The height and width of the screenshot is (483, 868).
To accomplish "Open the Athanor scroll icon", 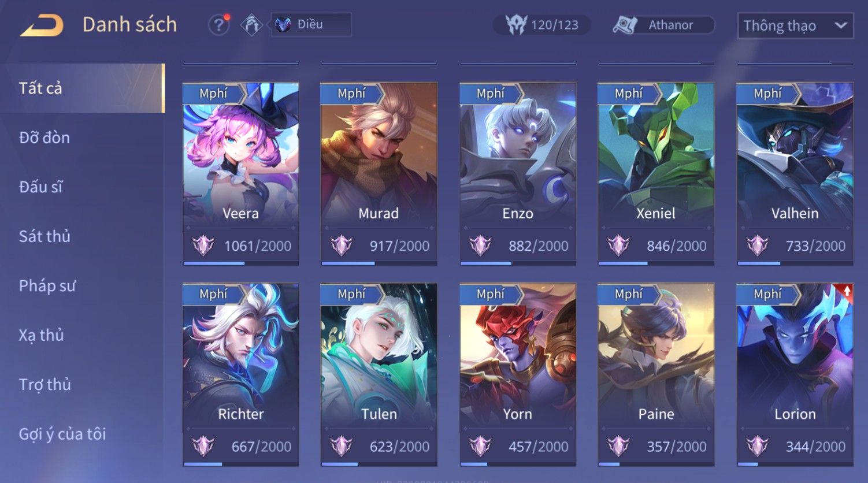I will point(625,25).
